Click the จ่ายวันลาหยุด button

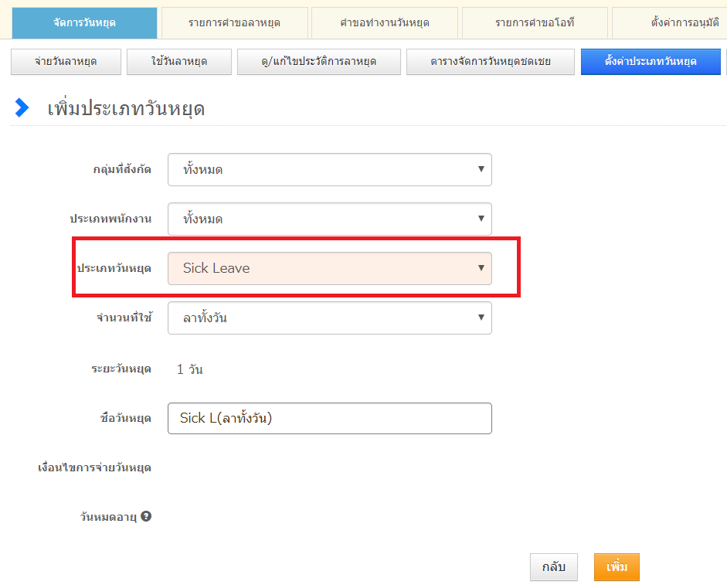point(66,61)
